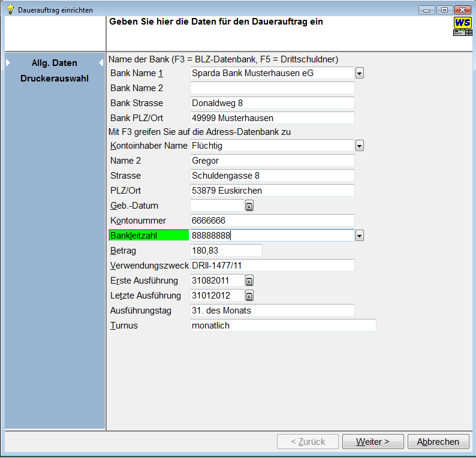
Task: Select the Allg. Daten section
Action: 54,63
